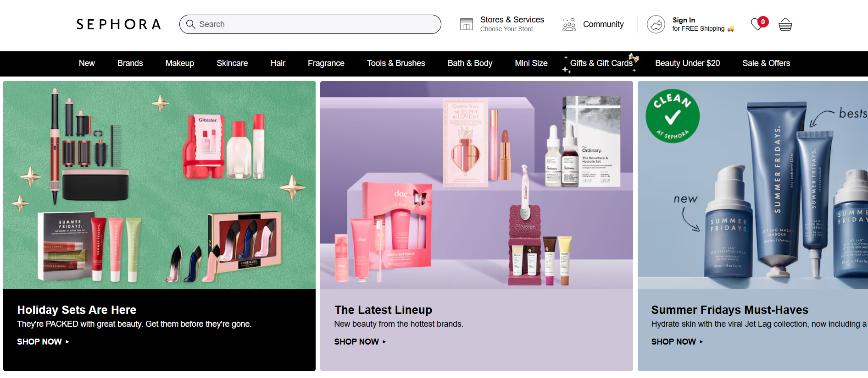Click the Sephora logo

click(118, 24)
